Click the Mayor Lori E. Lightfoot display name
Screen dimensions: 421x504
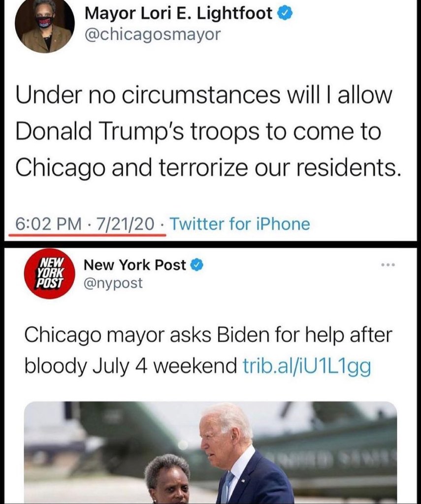(179, 13)
